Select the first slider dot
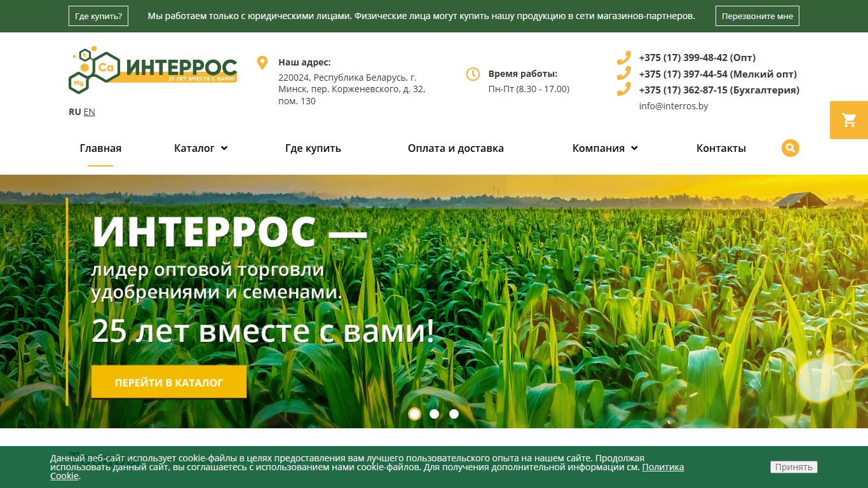The width and height of the screenshot is (868, 488). (x=415, y=414)
